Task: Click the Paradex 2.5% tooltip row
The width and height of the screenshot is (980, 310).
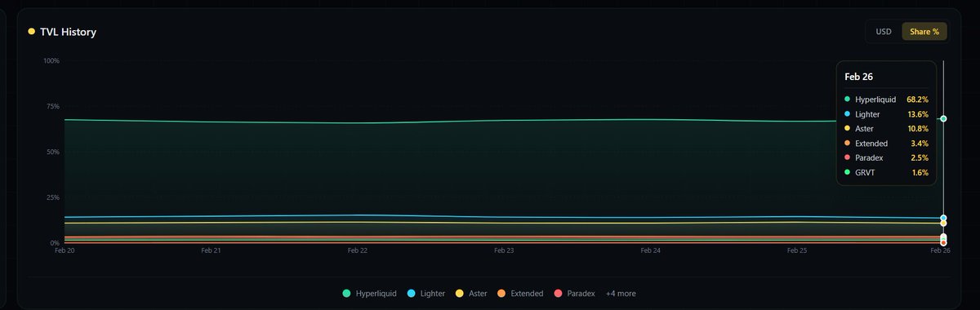Action: pos(886,158)
